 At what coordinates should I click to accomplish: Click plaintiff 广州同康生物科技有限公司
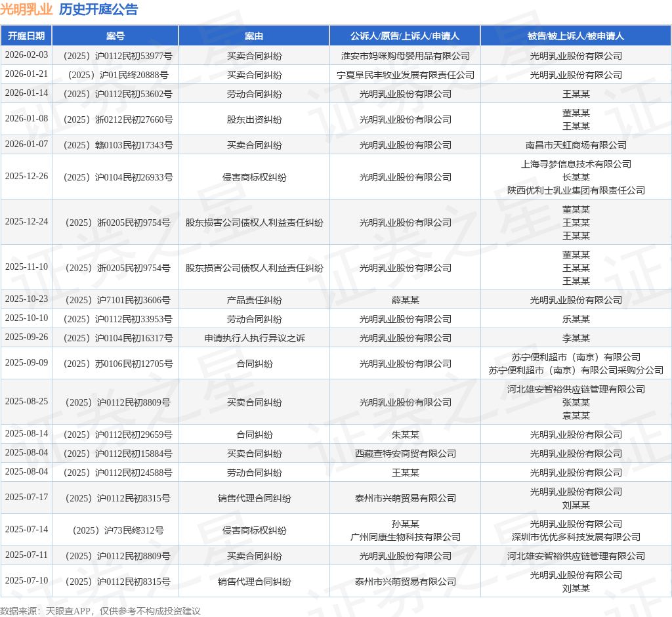[405, 537]
